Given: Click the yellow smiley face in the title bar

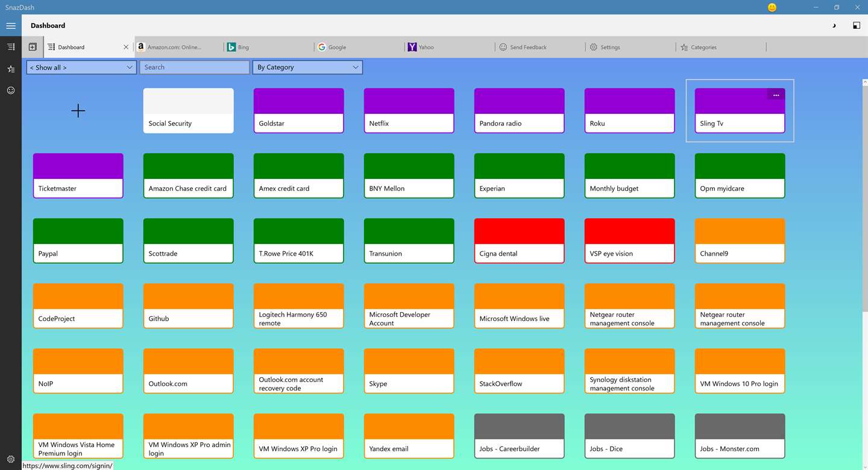Looking at the screenshot, I should point(772,7).
